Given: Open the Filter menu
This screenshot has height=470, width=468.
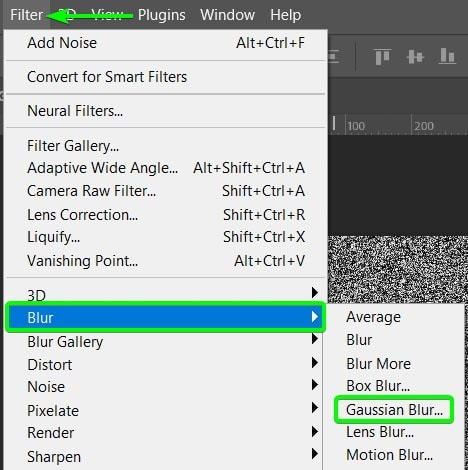Looking at the screenshot, I should point(26,15).
